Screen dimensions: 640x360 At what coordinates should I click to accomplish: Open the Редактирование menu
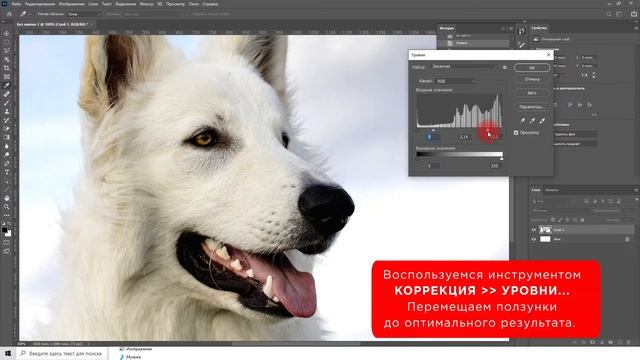40,4
